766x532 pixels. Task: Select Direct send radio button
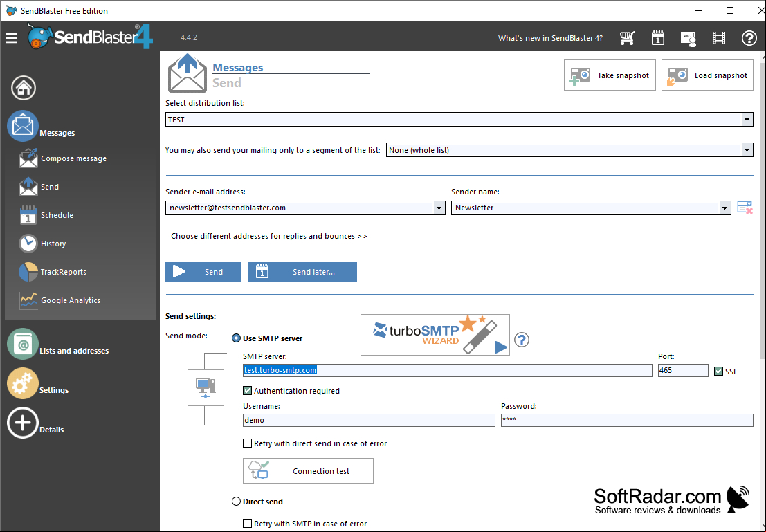coord(236,502)
